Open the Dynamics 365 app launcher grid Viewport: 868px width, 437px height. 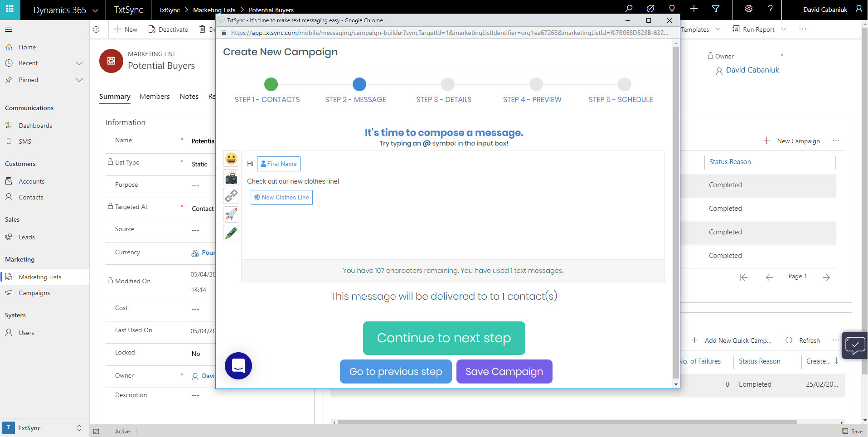click(x=10, y=10)
